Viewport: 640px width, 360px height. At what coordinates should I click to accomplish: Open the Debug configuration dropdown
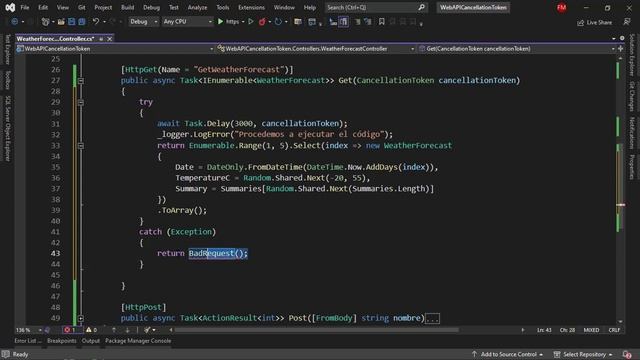[143, 22]
